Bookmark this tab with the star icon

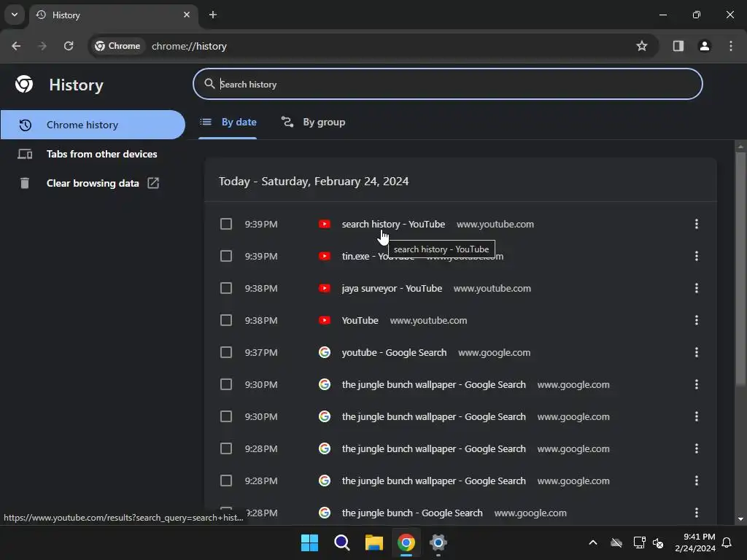pyautogui.click(x=642, y=46)
